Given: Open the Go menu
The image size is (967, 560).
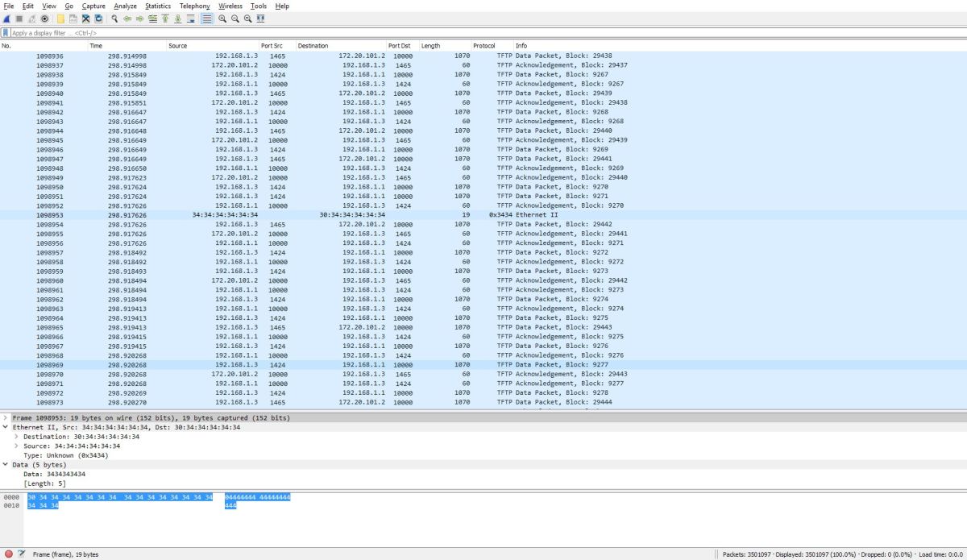Looking at the screenshot, I should 69,6.
